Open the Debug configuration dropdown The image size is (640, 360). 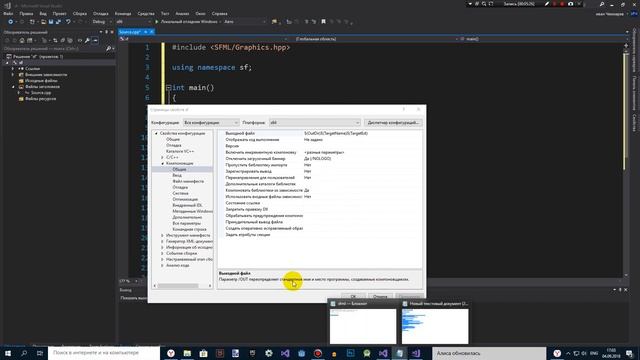[101, 22]
